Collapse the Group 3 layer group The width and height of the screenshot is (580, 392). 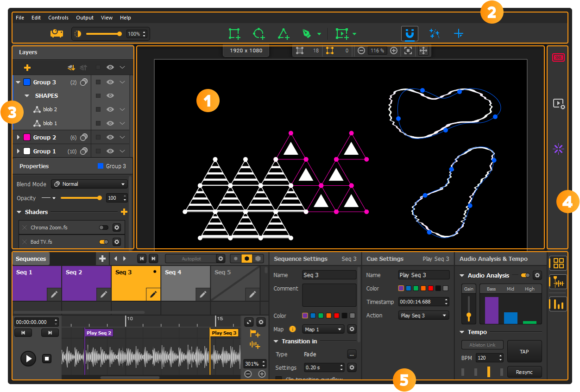click(18, 82)
